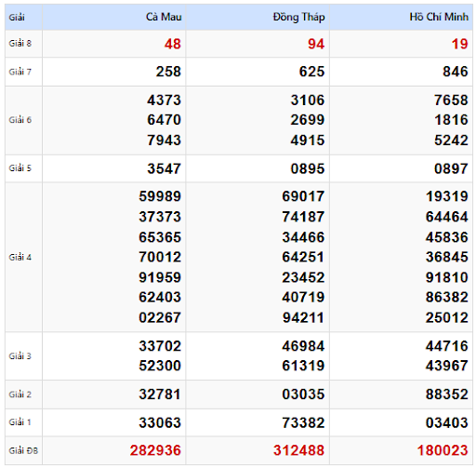476x468 pixels.
Task: Select Cà Mau number 6470
Action: (164, 120)
